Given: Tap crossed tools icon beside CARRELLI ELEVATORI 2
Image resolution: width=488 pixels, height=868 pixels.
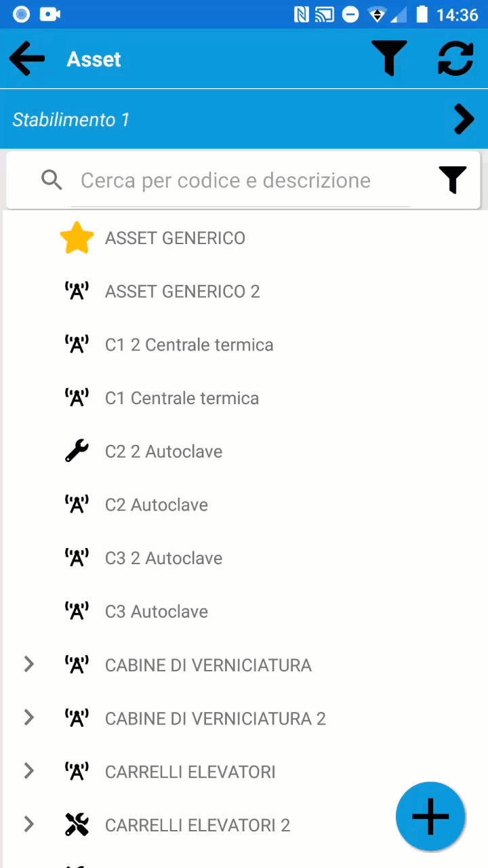Looking at the screenshot, I should click(x=77, y=825).
